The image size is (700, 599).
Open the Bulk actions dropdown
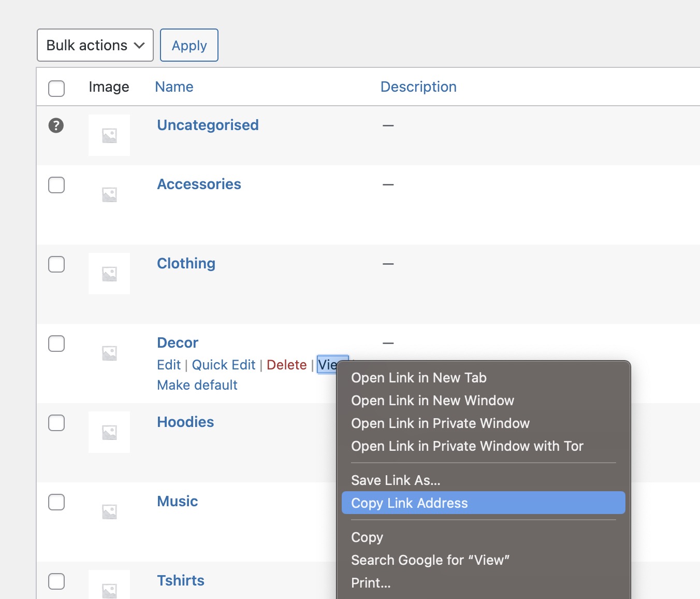tap(95, 45)
